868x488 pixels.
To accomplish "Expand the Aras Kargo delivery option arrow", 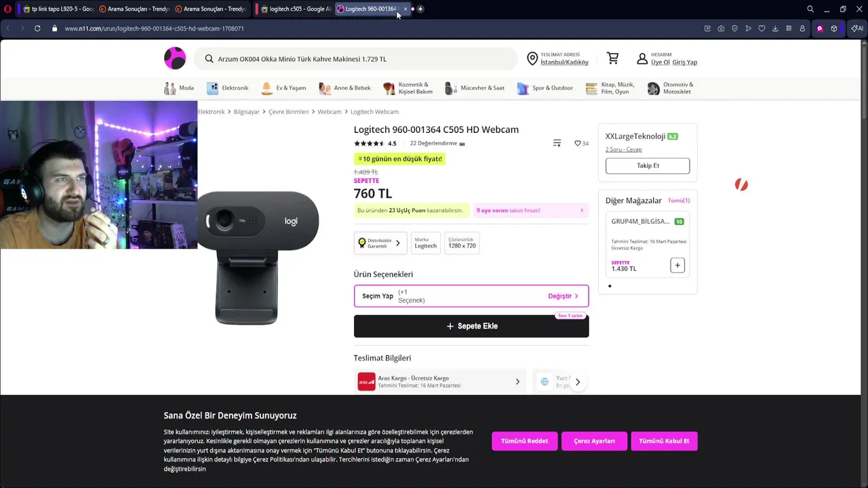I will pos(517,382).
